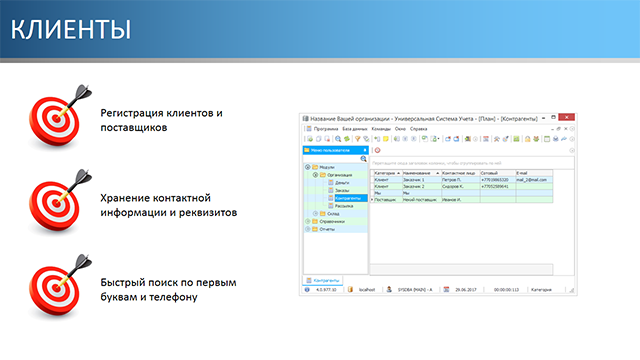Click the blue info icon in status bar
640x360 pixels.
pyautogui.click(x=307, y=289)
